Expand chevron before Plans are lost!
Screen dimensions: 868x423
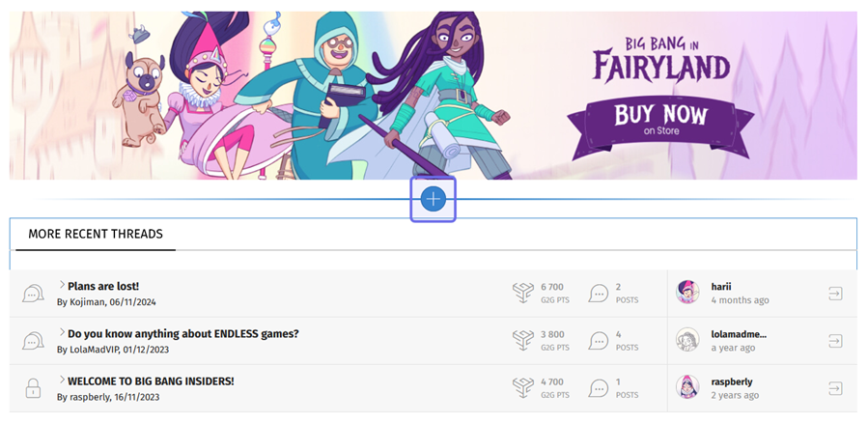coord(62,285)
